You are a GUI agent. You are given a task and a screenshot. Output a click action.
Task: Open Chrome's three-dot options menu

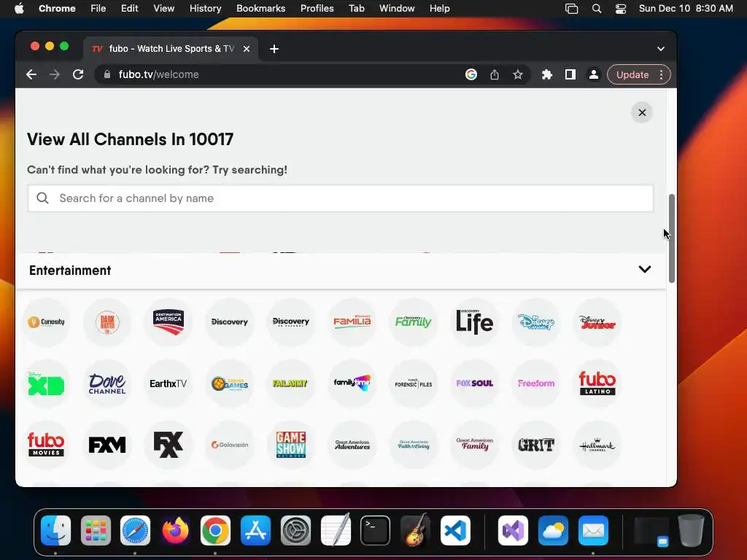click(661, 75)
